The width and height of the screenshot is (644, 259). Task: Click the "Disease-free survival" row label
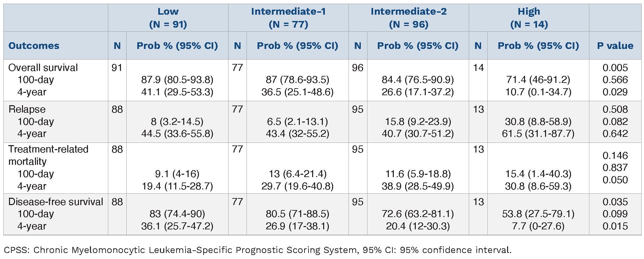pos(56,202)
